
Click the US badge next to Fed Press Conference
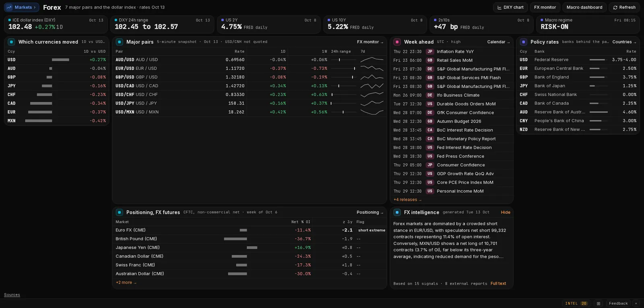tap(430, 156)
